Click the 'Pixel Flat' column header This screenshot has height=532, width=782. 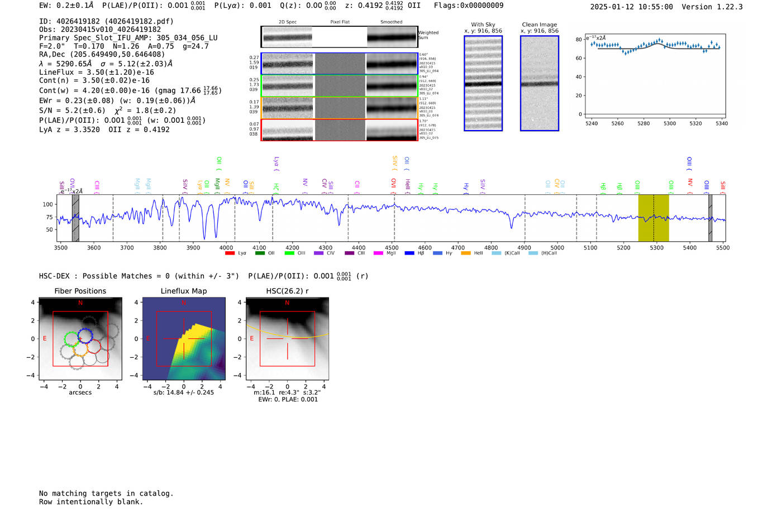340,22
